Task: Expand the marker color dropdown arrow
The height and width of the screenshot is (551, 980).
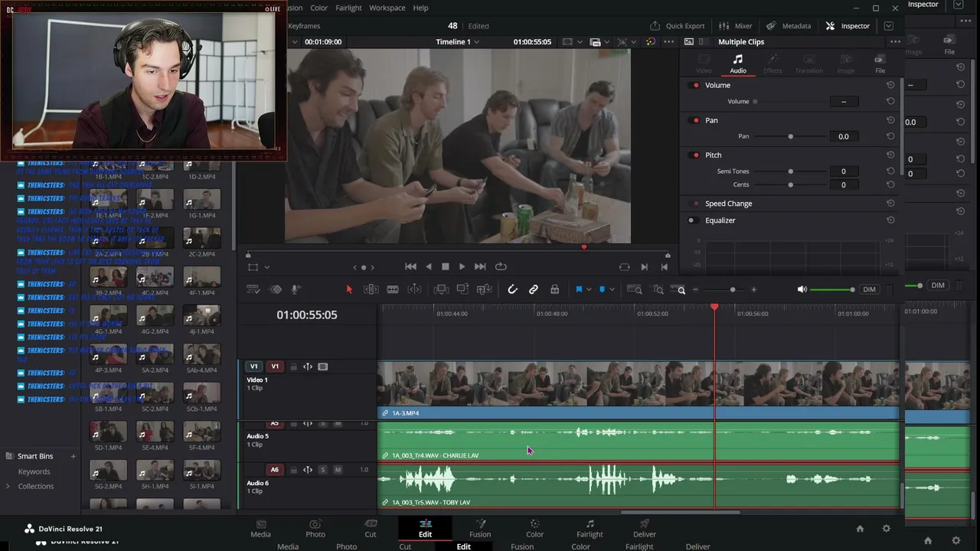Action: click(x=612, y=289)
